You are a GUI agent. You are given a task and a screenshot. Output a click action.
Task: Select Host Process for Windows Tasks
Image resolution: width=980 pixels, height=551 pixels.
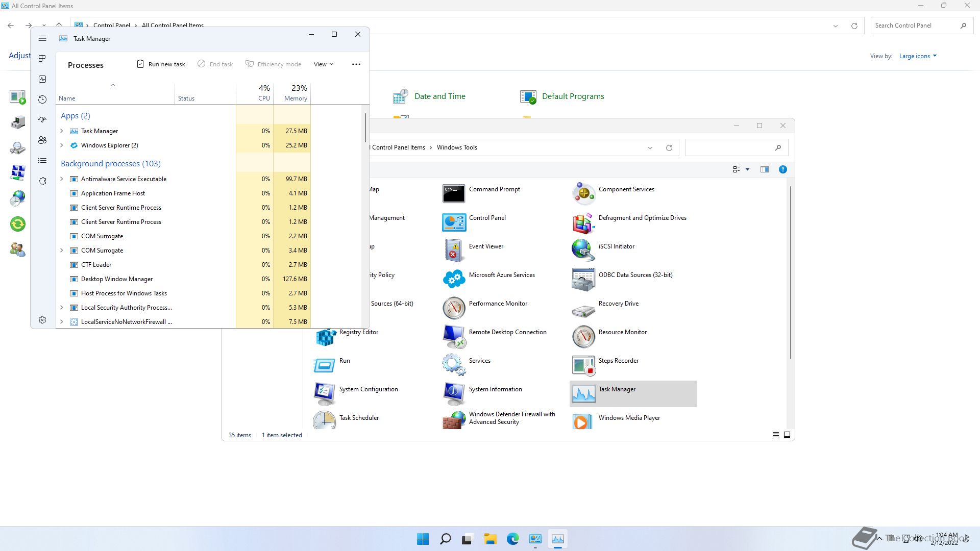183,293
